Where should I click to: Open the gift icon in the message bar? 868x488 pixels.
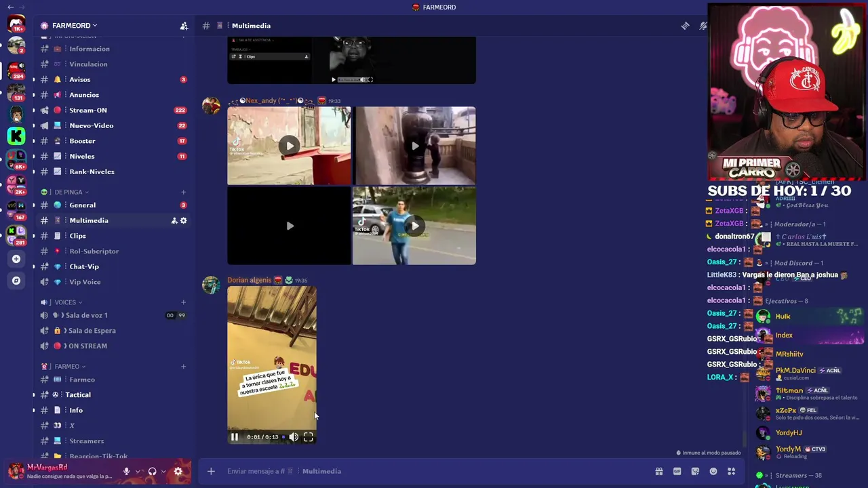(x=658, y=471)
